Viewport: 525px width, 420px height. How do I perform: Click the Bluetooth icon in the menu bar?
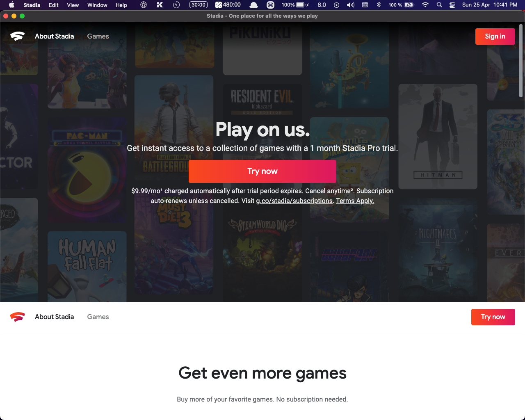click(x=378, y=5)
